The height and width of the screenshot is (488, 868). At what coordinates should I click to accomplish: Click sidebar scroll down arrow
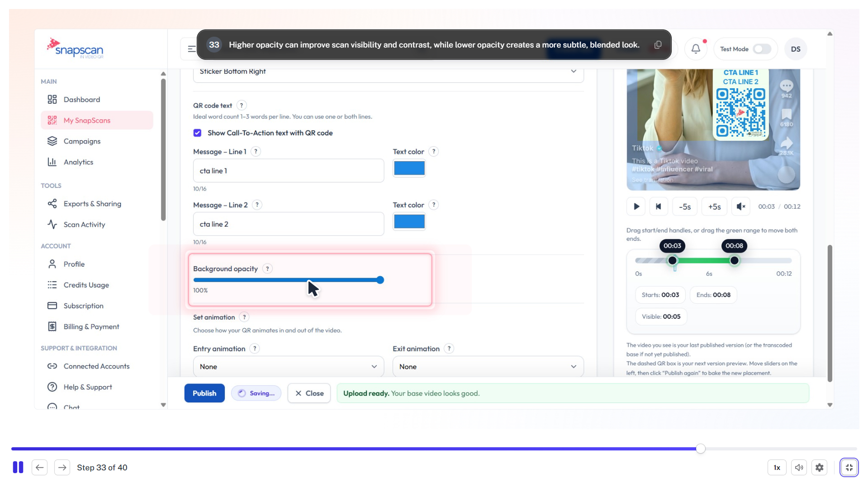click(x=163, y=405)
